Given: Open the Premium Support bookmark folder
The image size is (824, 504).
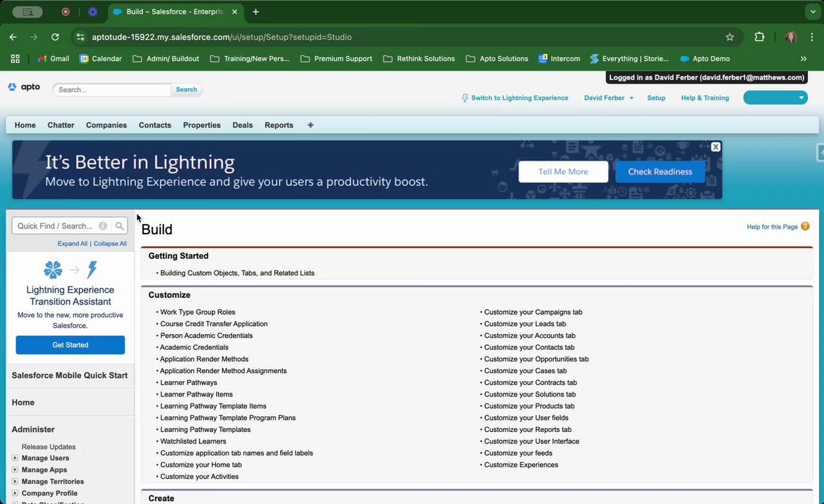Looking at the screenshot, I should (336, 59).
